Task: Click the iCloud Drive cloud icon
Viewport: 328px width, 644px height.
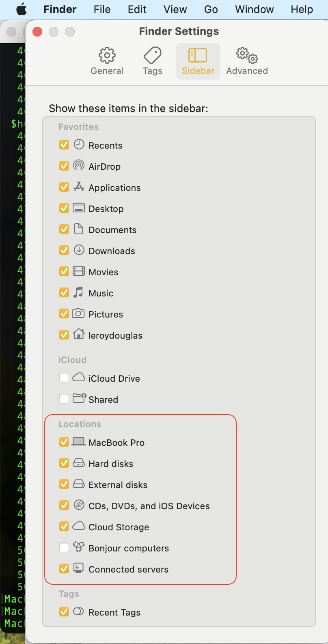Action: coord(78,378)
